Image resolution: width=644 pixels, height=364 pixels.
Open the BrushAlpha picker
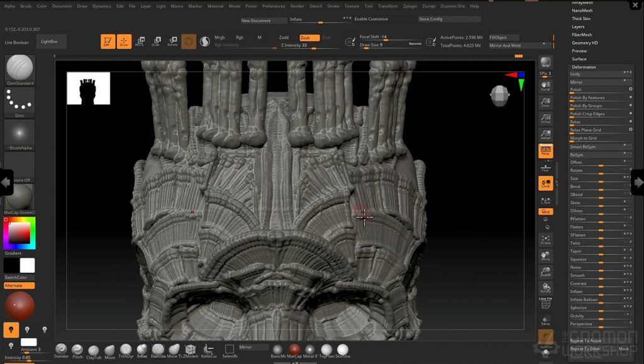(x=19, y=135)
